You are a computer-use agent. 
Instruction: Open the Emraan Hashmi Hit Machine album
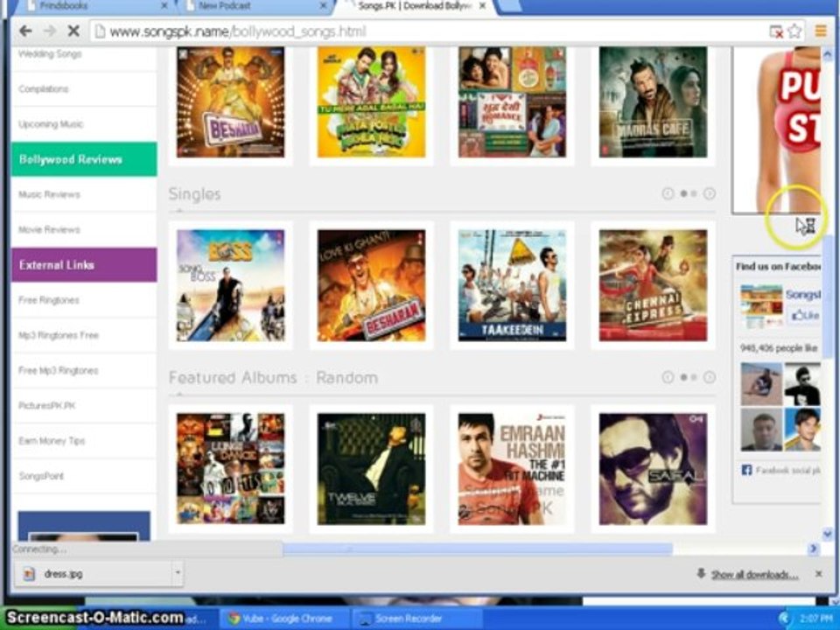(512, 469)
